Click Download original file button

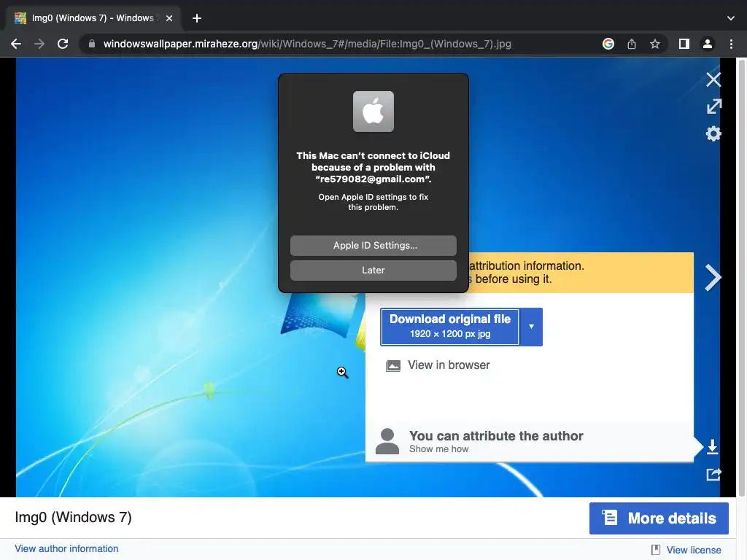point(449,327)
